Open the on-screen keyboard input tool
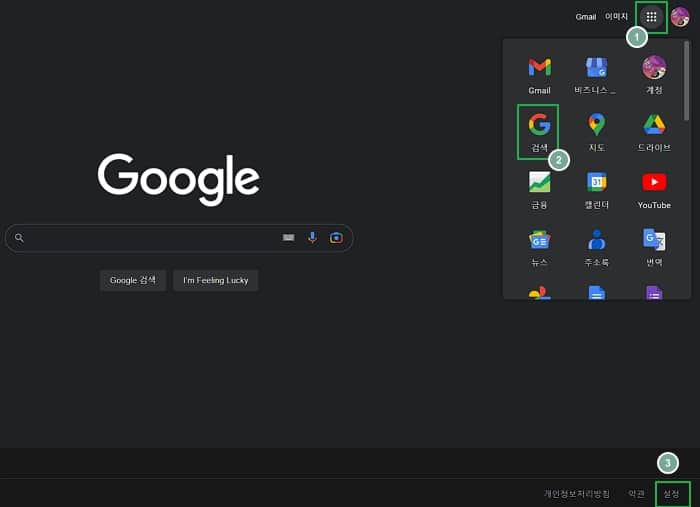The height and width of the screenshot is (507, 700). pos(289,238)
